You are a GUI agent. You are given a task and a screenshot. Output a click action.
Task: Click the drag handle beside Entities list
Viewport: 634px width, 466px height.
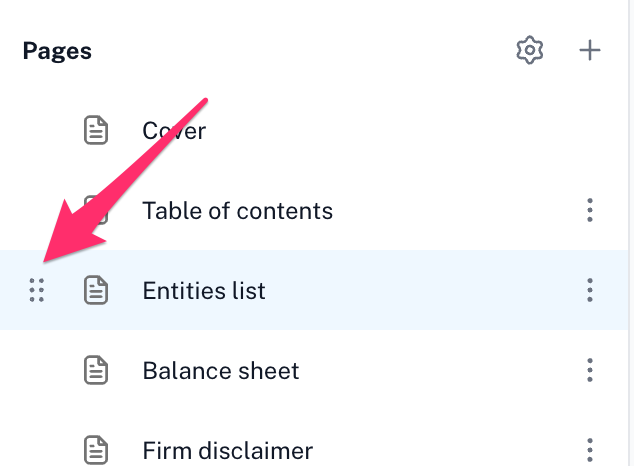tap(37, 290)
